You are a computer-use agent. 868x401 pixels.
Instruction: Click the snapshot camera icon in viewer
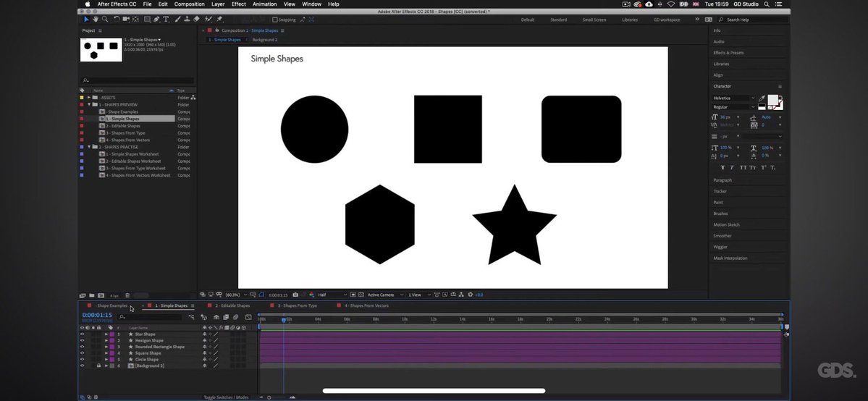(295, 295)
